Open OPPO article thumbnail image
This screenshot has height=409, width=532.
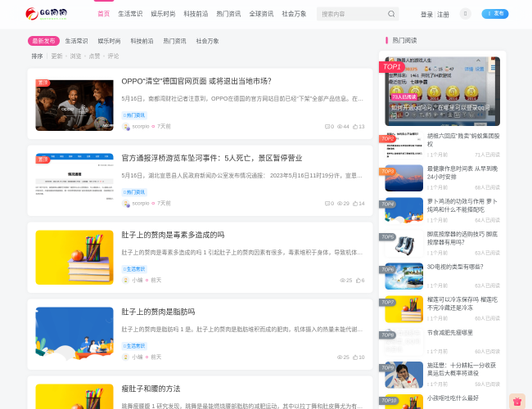coord(74,106)
